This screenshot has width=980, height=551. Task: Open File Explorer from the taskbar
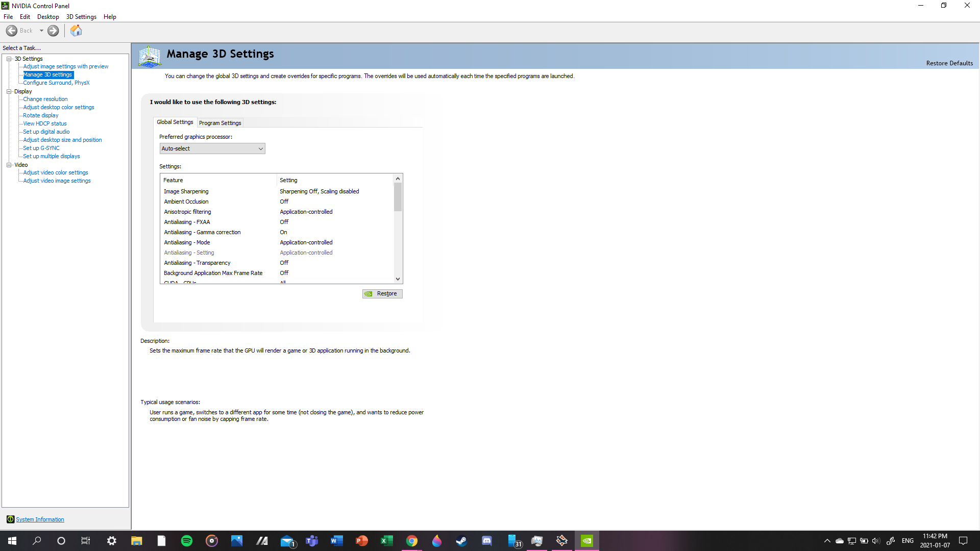pyautogui.click(x=137, y=541)
